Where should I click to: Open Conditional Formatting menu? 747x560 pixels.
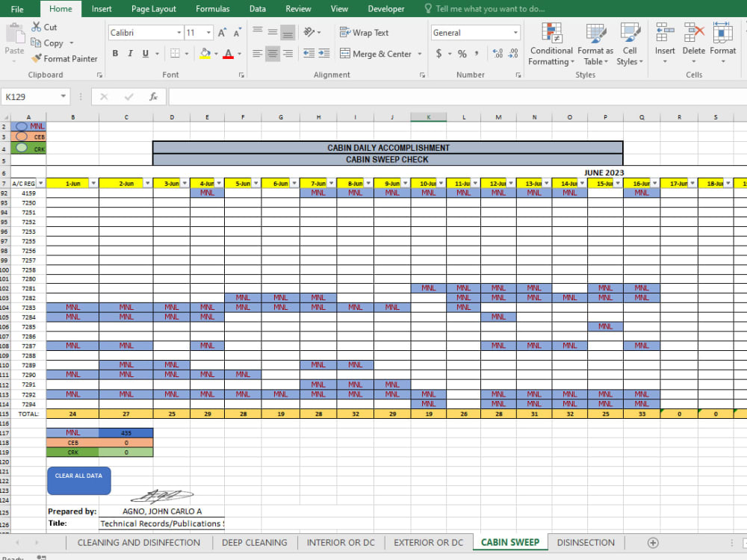(x=551, y=44)
